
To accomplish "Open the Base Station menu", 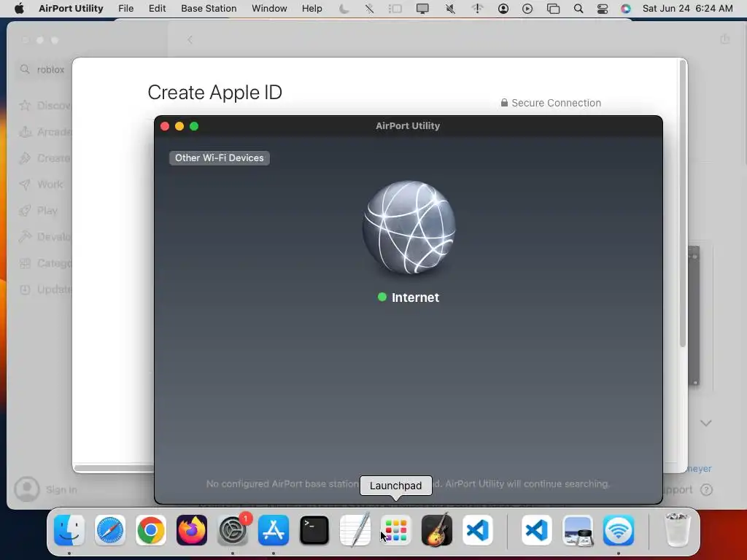I will click(x=209, y=9).
